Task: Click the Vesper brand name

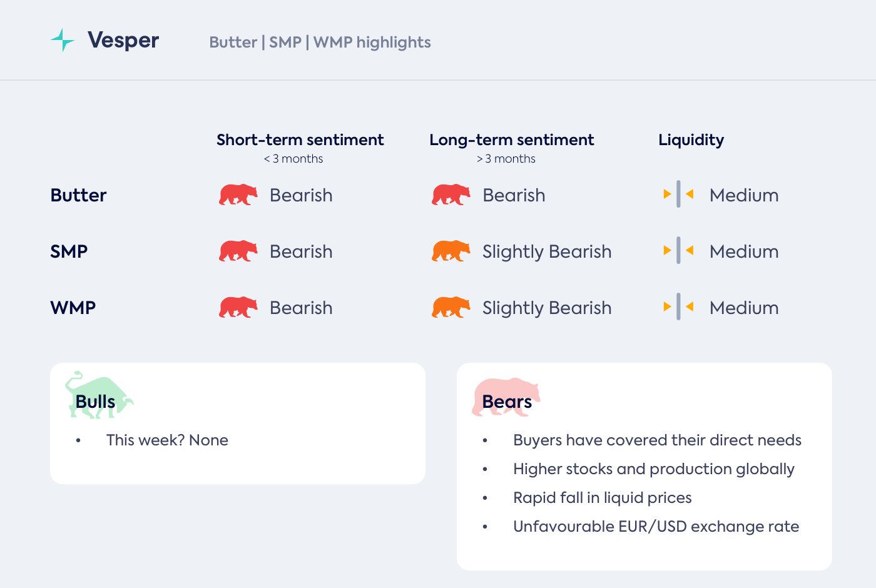Action: point(123,40)
